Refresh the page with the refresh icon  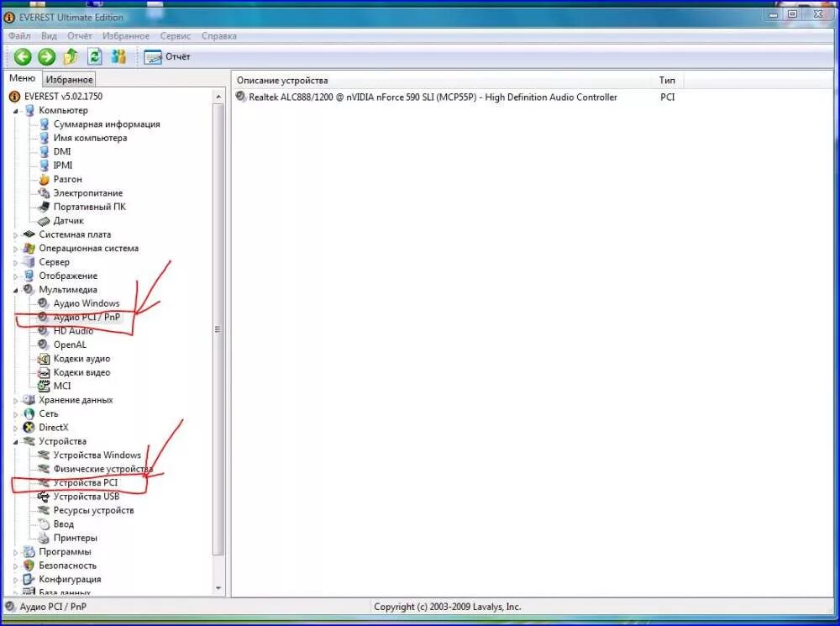coord(95,56)
